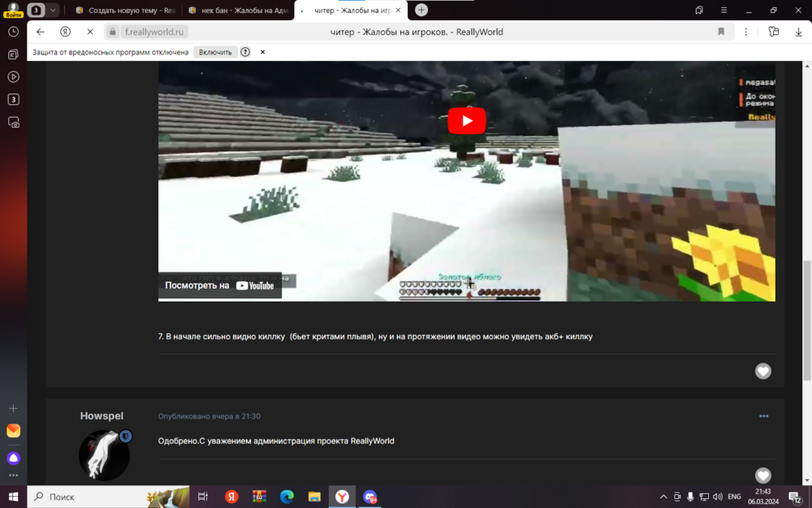Viewport: 812px width, 508px height.
Task: Click the f.reallyworld.ru address field
Action: pos(154,32)
